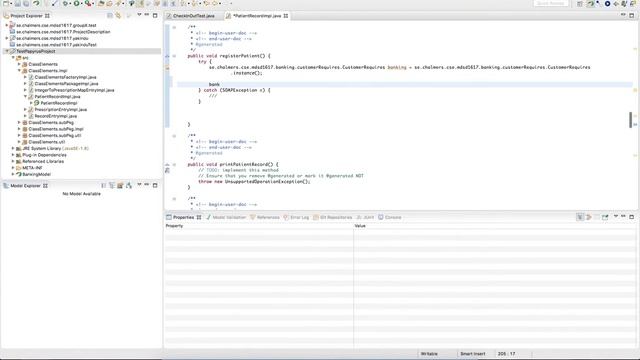Expand the JRE System Library node
640x360 pixels.
point(13,149)
